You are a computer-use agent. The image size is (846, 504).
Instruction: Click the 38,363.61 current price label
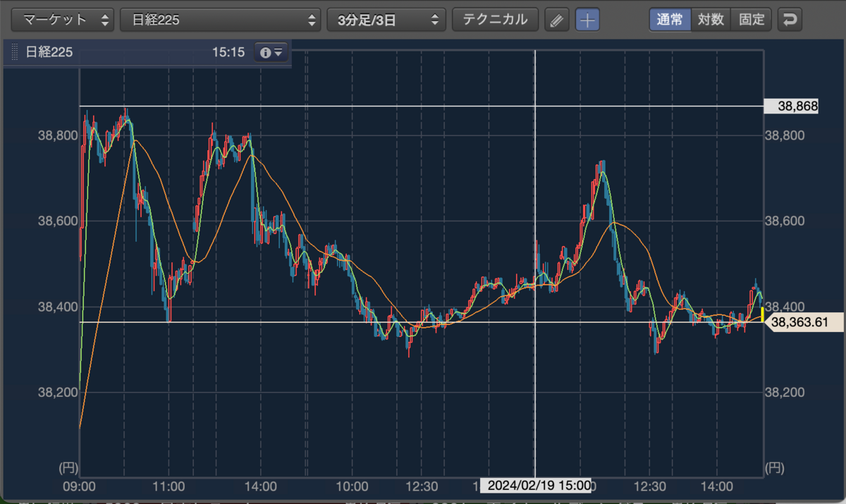[x=804, y=322]
